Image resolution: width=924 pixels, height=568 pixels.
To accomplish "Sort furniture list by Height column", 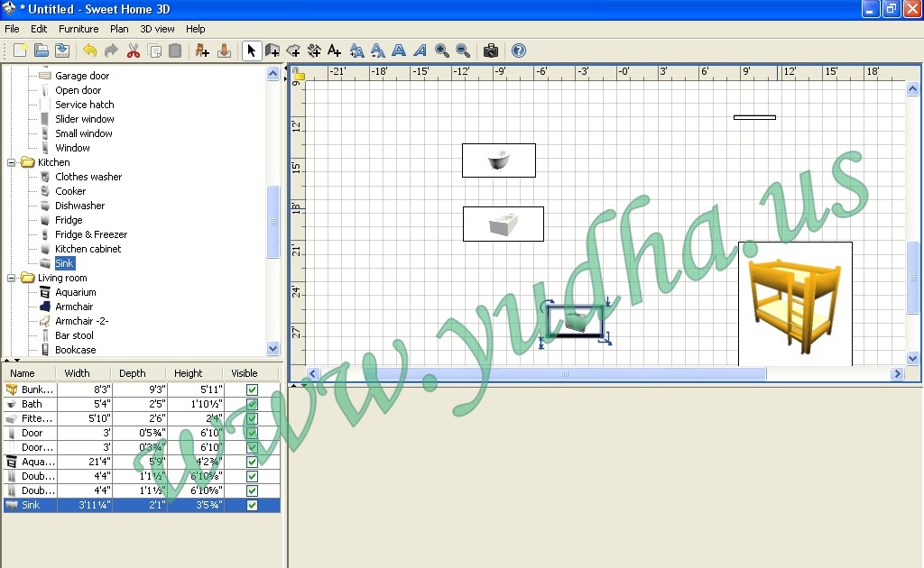I will [x=194, y=373].
